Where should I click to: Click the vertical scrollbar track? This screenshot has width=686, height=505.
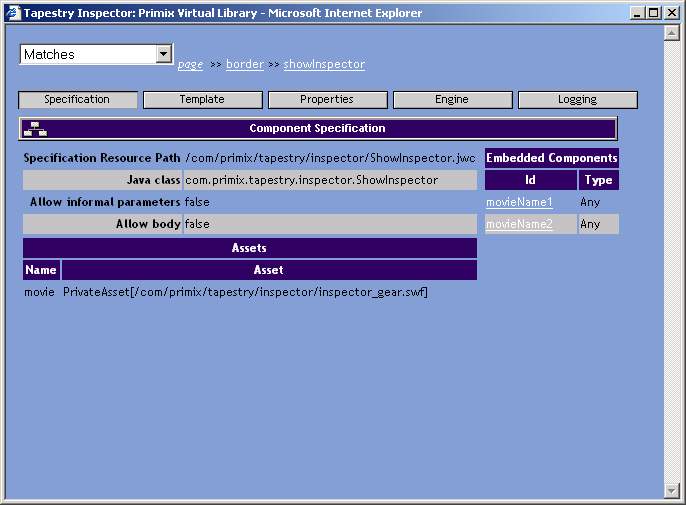[672, 260]
